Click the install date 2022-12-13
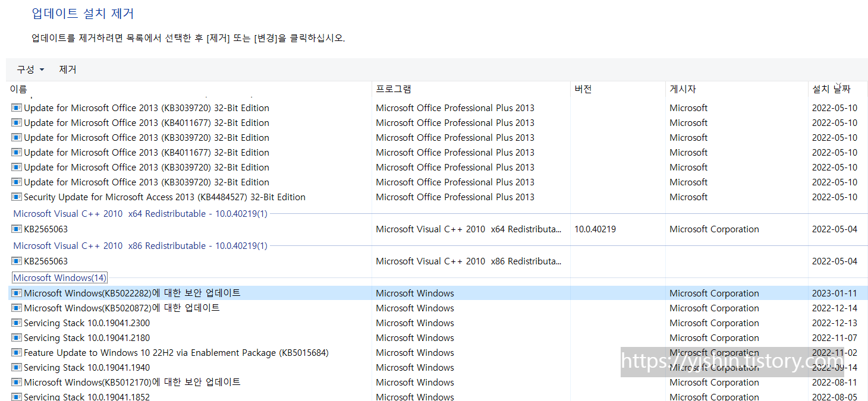The height and width of the screenshot is (401, 868). point(835,323)
